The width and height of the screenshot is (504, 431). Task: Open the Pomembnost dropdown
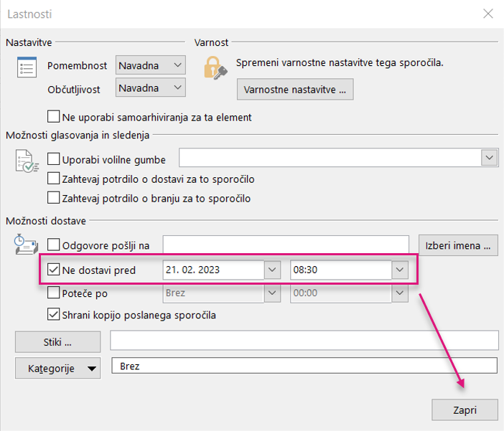click(x=151, y=65)
